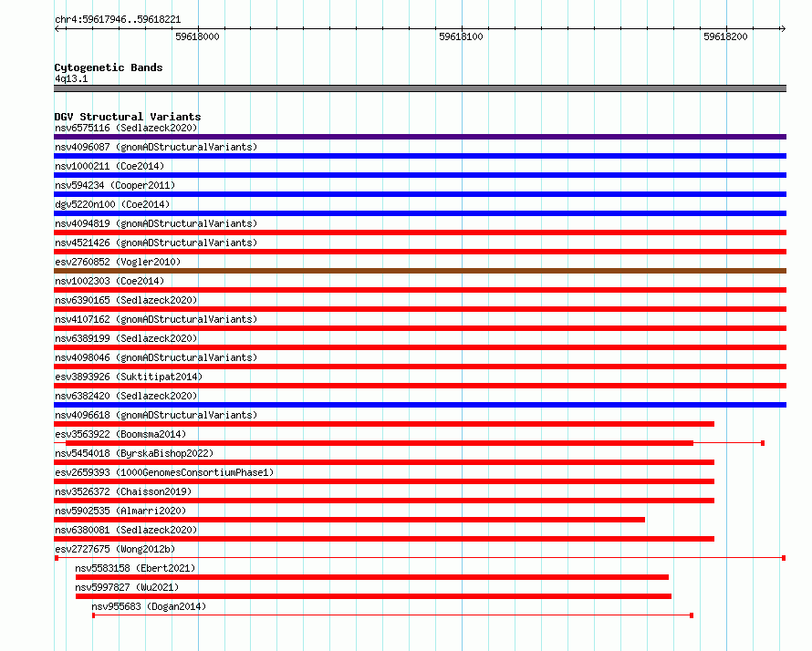Click the Cytogenetic Bands track title
The width and height of the screenshot is (812, 651).
[109, 67]
